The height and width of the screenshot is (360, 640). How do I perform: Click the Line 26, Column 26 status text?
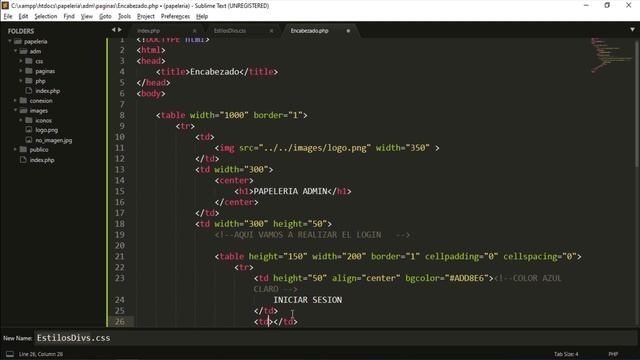[x=41, y=354]
